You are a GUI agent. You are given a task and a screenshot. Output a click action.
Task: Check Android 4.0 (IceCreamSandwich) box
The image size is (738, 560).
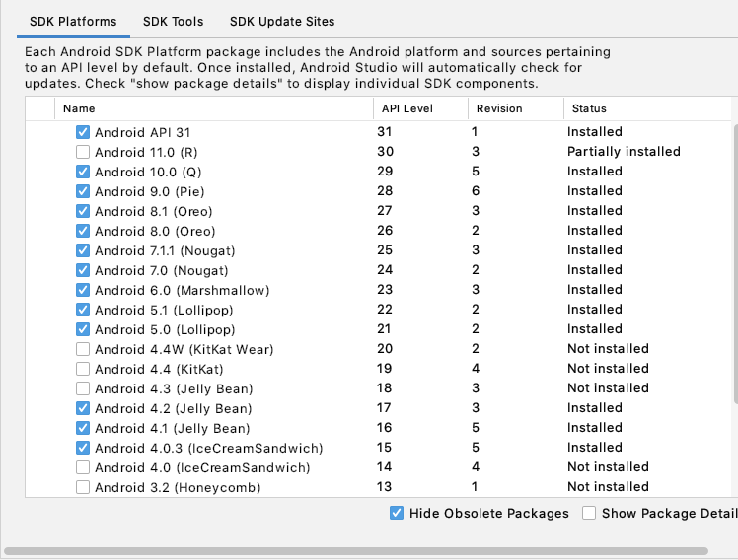pyautogui.click(x=83, y=467)
